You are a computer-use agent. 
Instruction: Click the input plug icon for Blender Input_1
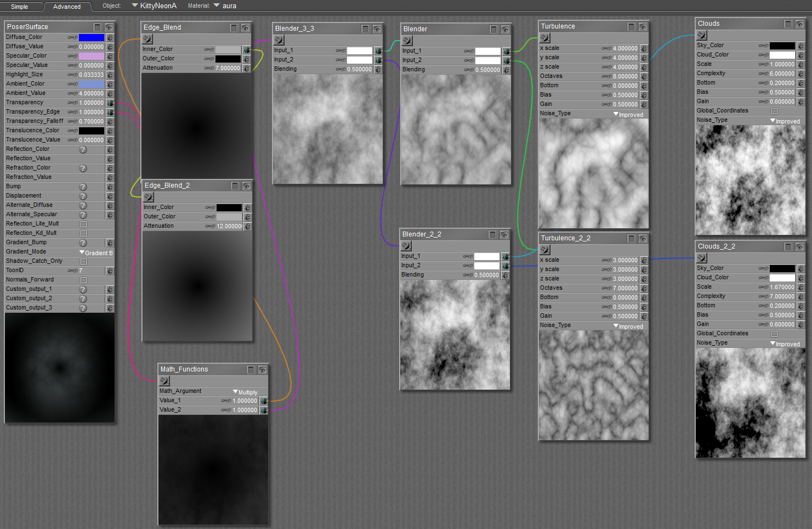pyautogui.click(x=507, y=51)
